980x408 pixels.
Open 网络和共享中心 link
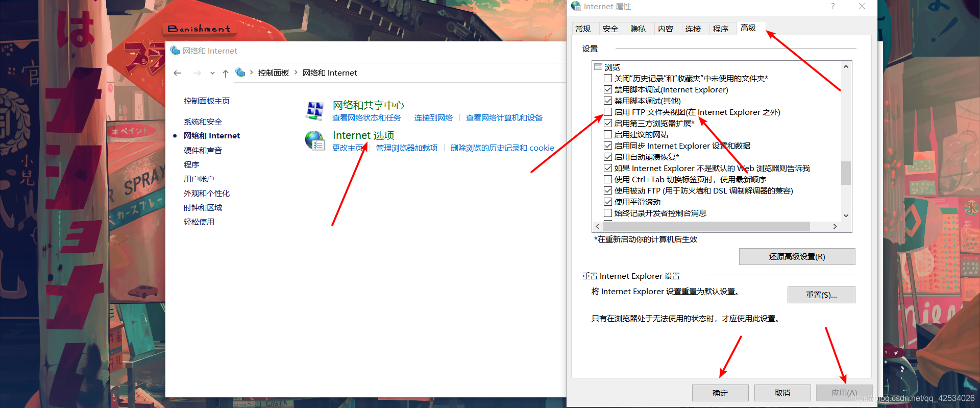tap(368, 105)
